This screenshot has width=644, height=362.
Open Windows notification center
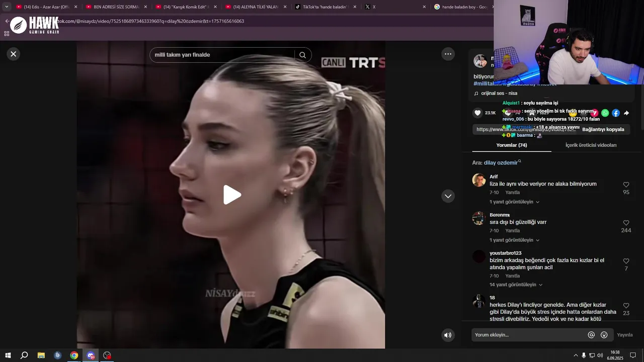633,355
